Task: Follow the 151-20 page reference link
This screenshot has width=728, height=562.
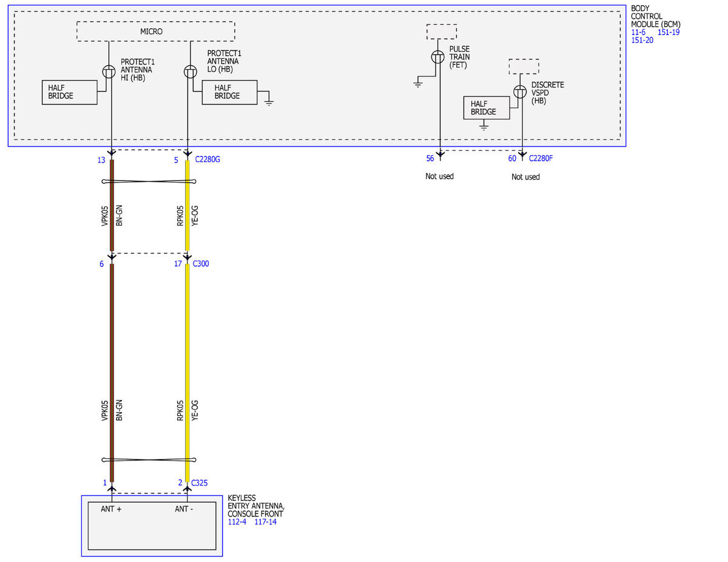Action: 642,40
